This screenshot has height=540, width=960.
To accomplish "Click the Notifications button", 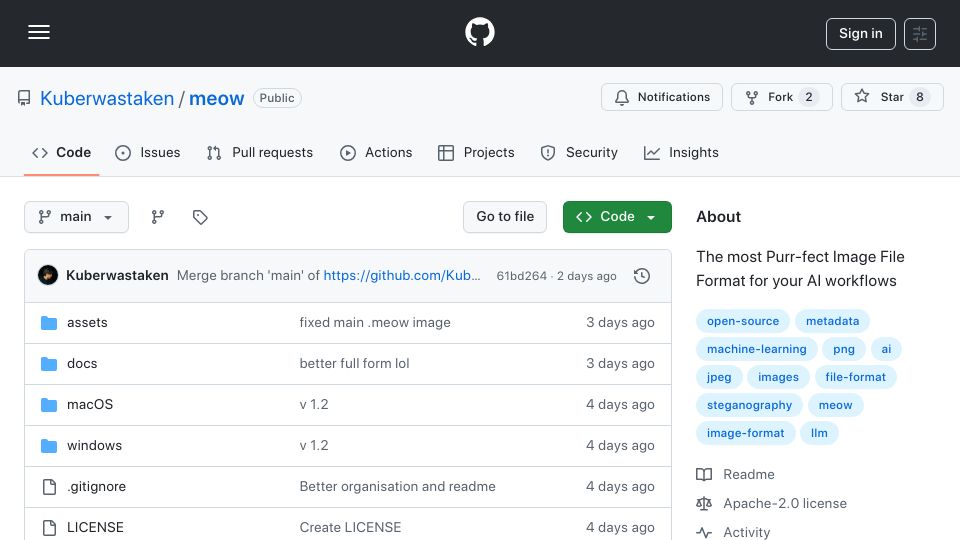I will (662, 97).
